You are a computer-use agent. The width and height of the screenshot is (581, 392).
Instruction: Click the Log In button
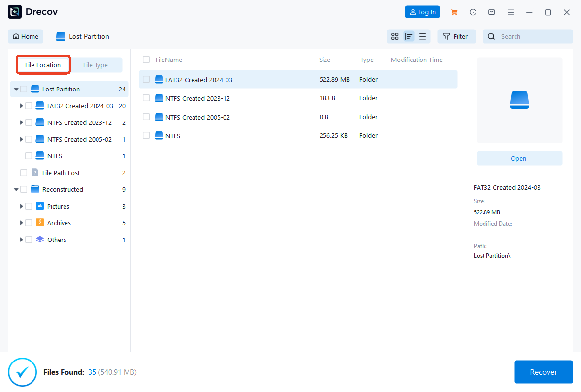422,12
